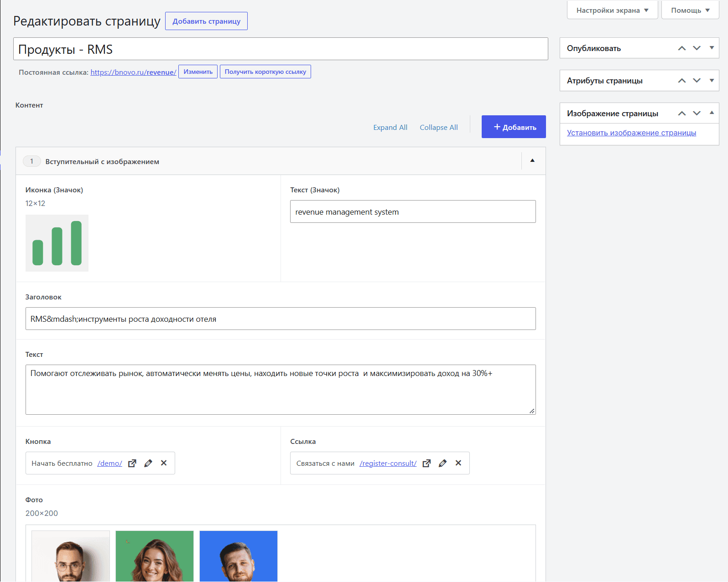Viewport: 728px width, 582px height.
Task: Move the 'Опубликовать' panel up
Action: pyautogui.click(x=682, y=48)
